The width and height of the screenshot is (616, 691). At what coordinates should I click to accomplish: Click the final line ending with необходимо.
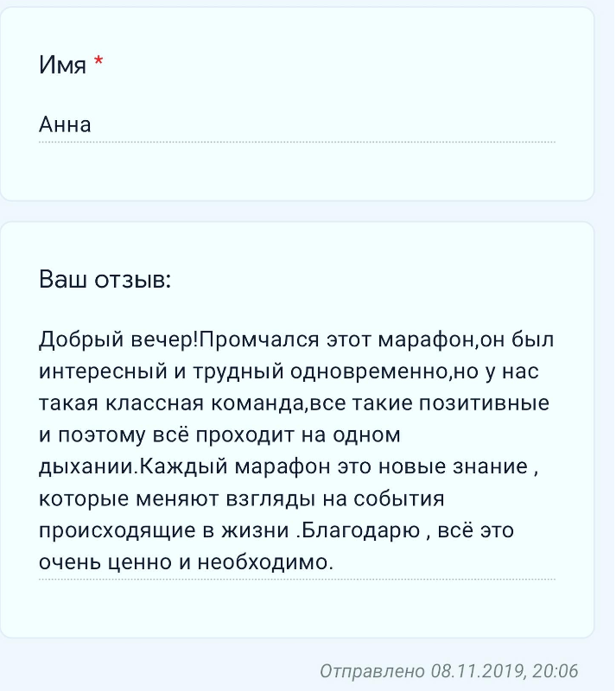click(186, 561)
